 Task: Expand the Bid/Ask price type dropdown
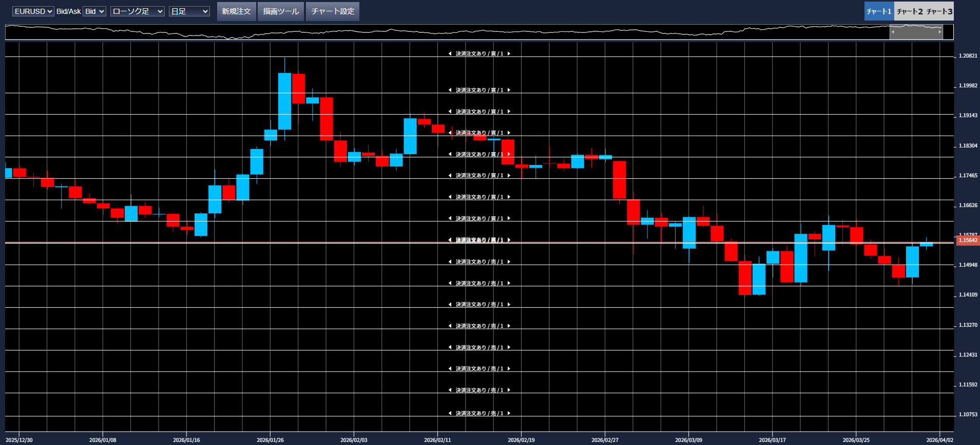pyautogui.click(x=94, y=11)
